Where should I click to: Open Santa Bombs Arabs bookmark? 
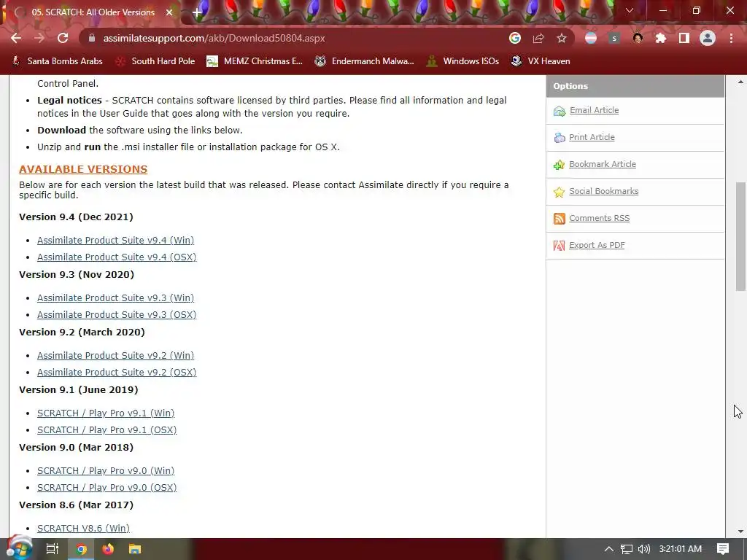[x=57, y=61]
